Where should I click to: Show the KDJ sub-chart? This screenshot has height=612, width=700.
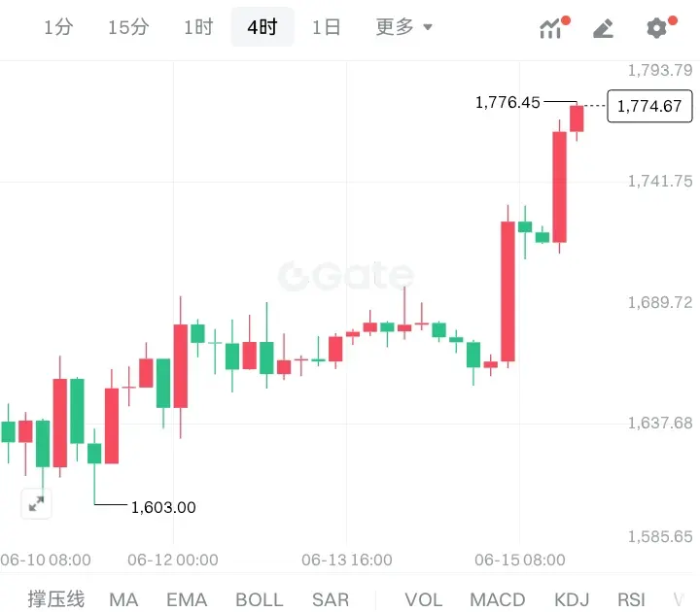[572, 599]
